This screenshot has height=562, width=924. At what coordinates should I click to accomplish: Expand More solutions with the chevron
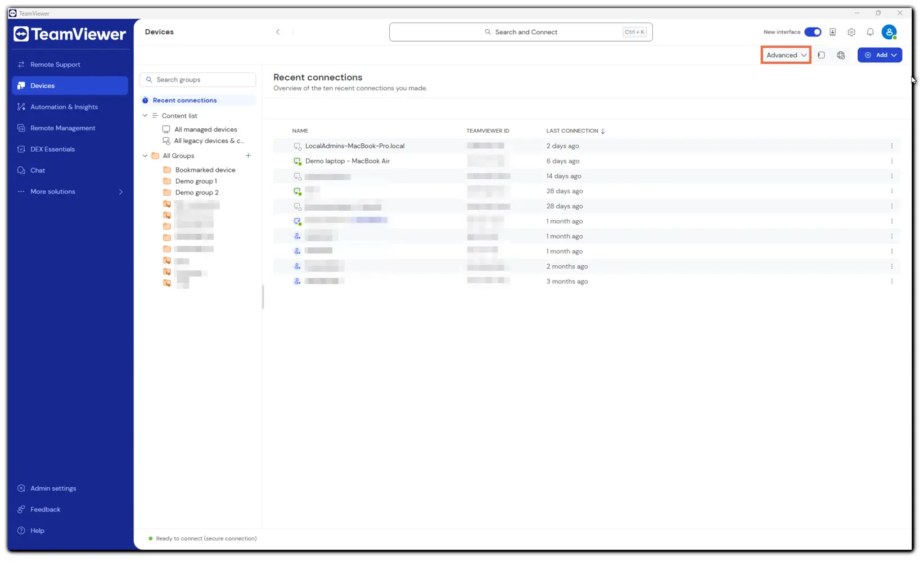[x=121, y=192]
